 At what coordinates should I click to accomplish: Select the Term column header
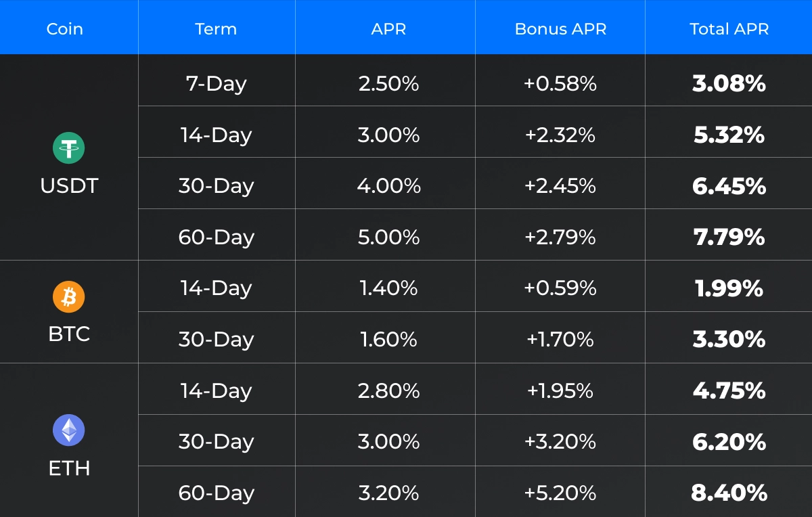[x=216, y=29]
